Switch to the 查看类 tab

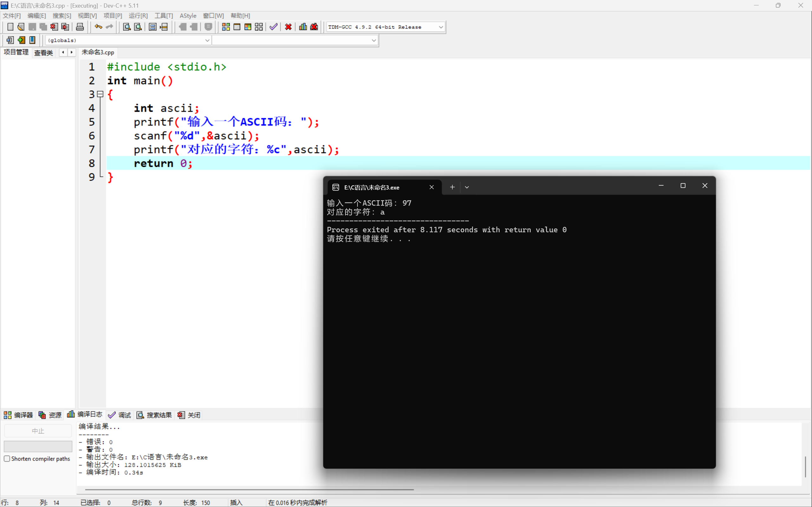pos(44,53)
